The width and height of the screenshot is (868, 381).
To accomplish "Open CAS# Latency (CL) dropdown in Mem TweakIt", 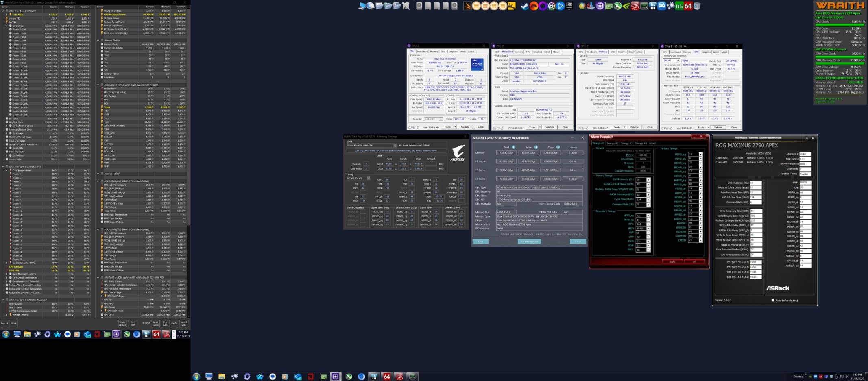I will coord(648,179).
